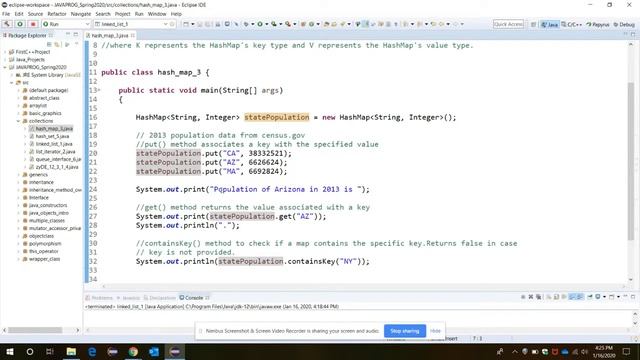This screenshot has width=640, height=360.
Task: Open the Windows Start menu
Action: (9, 351)
